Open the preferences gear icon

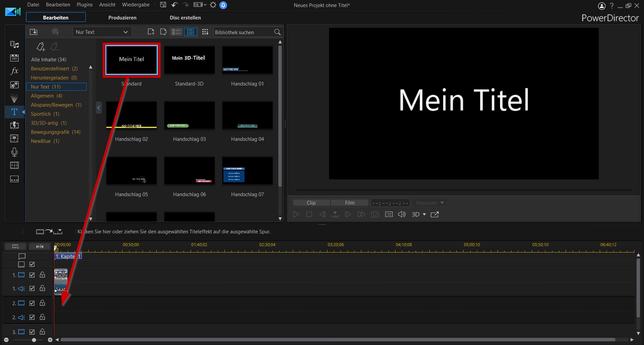point(213,5)
